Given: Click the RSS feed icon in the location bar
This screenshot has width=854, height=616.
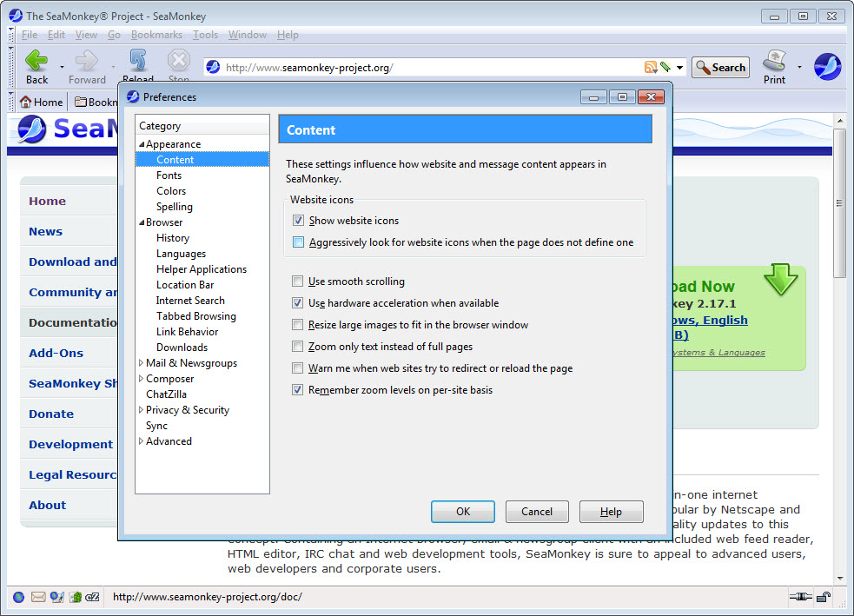Looking at the screenshot, I should pyautogui.click(x=651, y=68).
